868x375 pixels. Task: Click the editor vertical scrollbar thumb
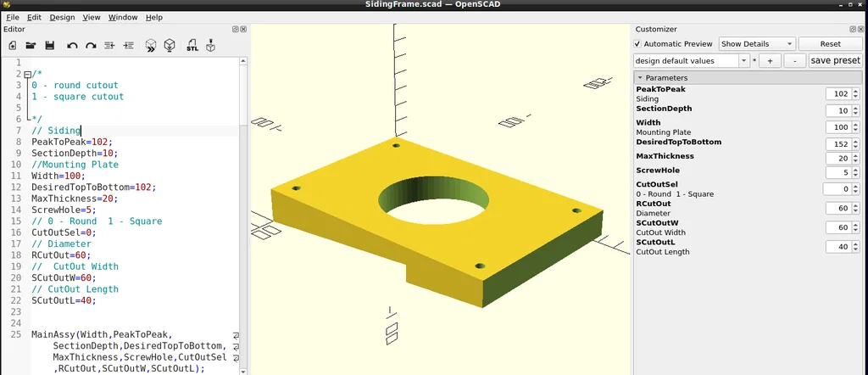pos(243,96)
